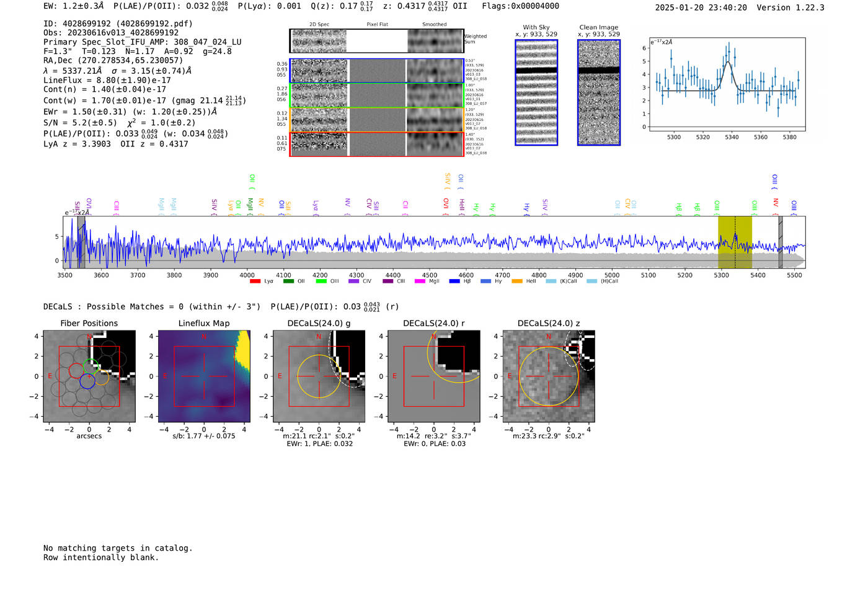The image size is (868, 591).
Task: Click the EW: 1.2±0.3Å header value
Action: tap(74, 6)
